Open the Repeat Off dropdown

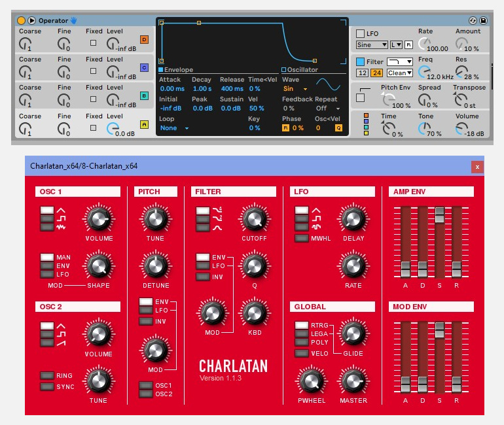(x=328, y=109)
